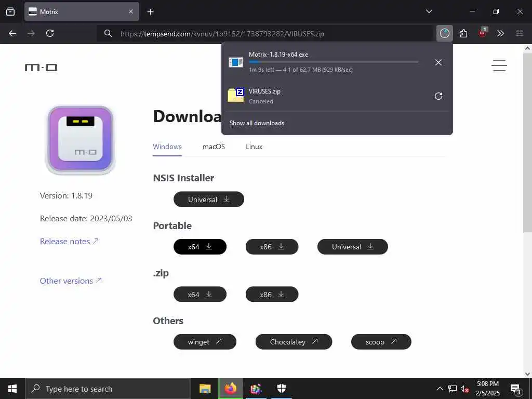This screenshot has height=399, width=532.
Task: Click the download progress bar
Action: [x=334, y=62]
